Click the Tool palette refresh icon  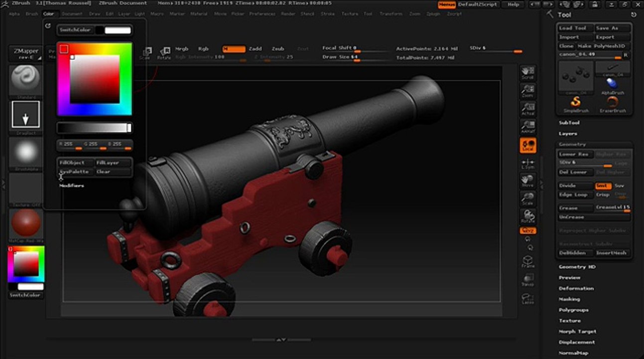(x=634, y=15)
